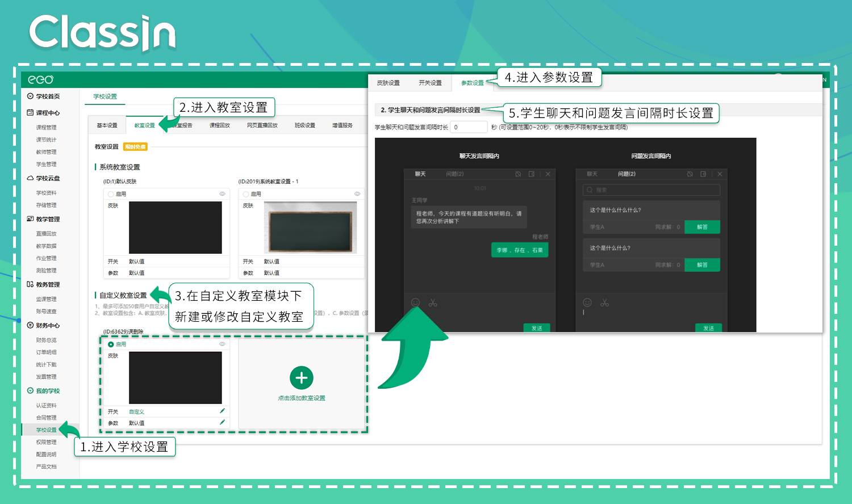
Task: Click 解答 for 这个是什么什么? question
Action: click(x=702, y=265)
